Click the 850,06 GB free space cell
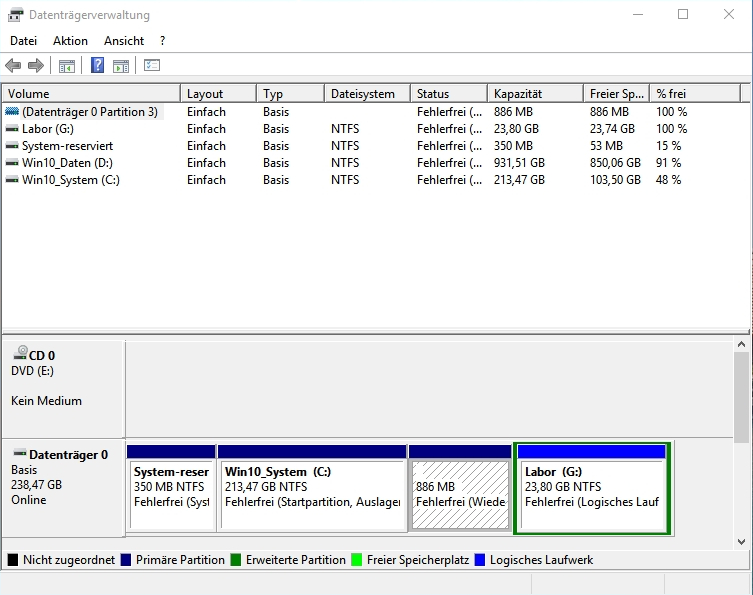 615,163
